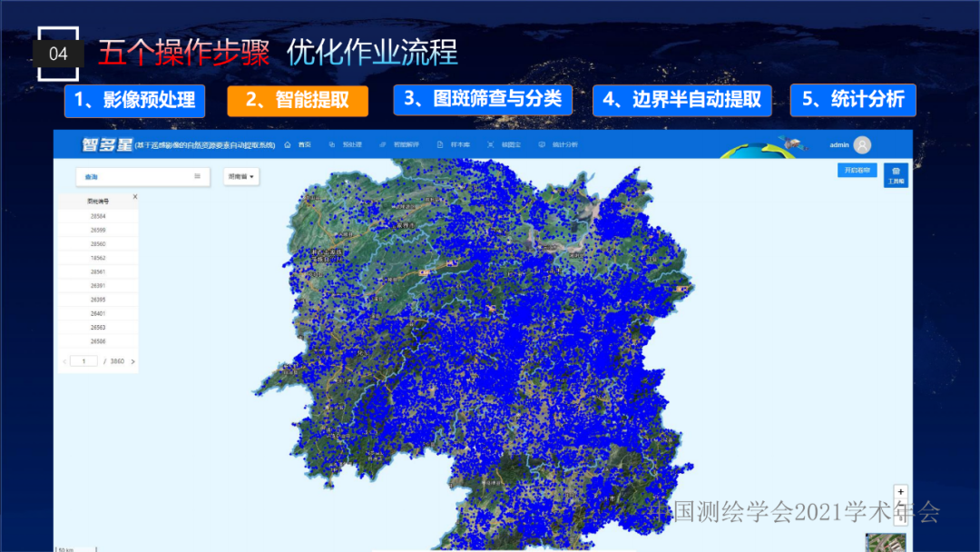
Task: Click the 开启卷帘 button
Action: click(x=857, y=171)
